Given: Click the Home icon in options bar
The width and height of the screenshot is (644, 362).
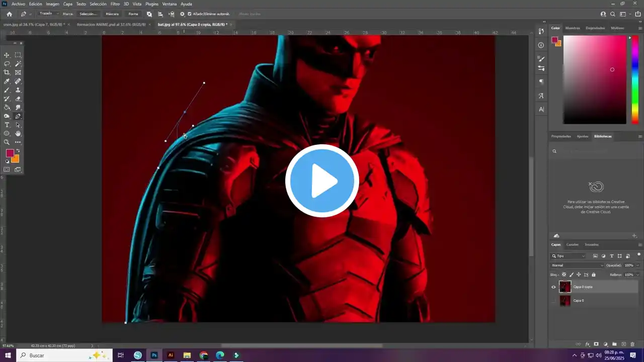Looking at the screenshot, I should coord(9,14).
